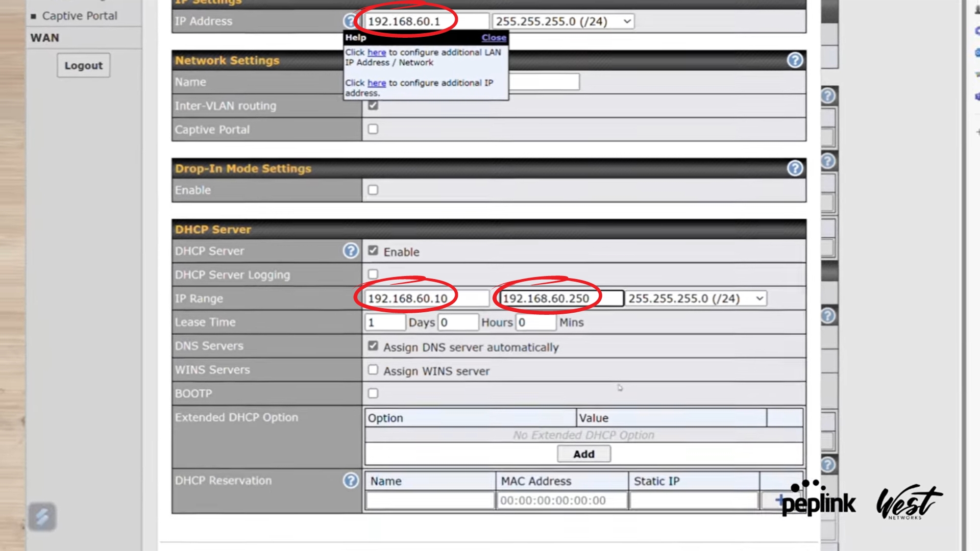Open the Network Settings help icon
980x551 pixels.
click(794, 60)
